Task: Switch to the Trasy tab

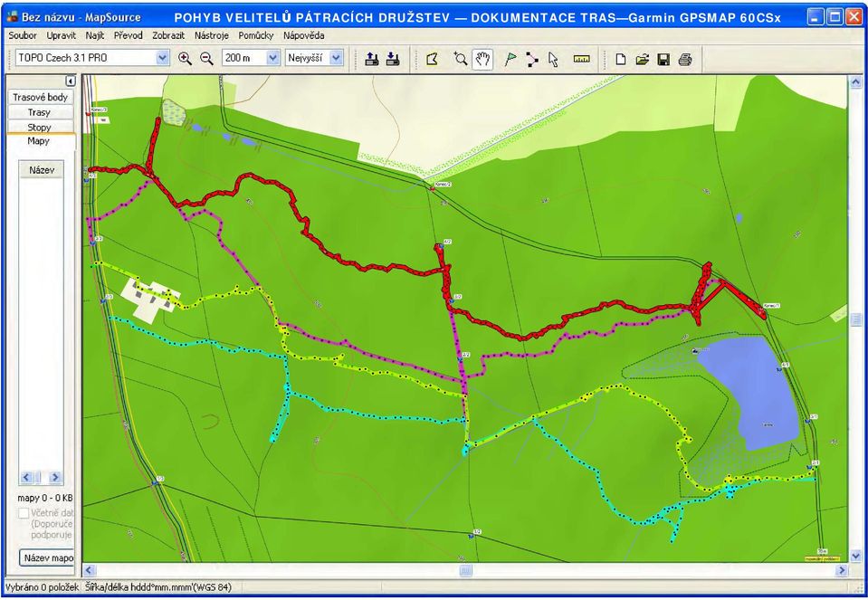Action: point(39,112)
